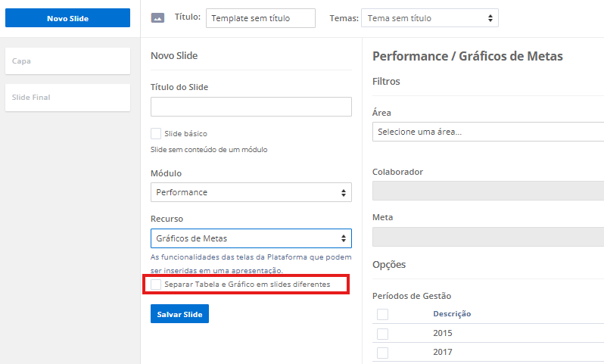Click the Descrição column header
The height and width of the screenshot is (364, 604).
(452, 314)
